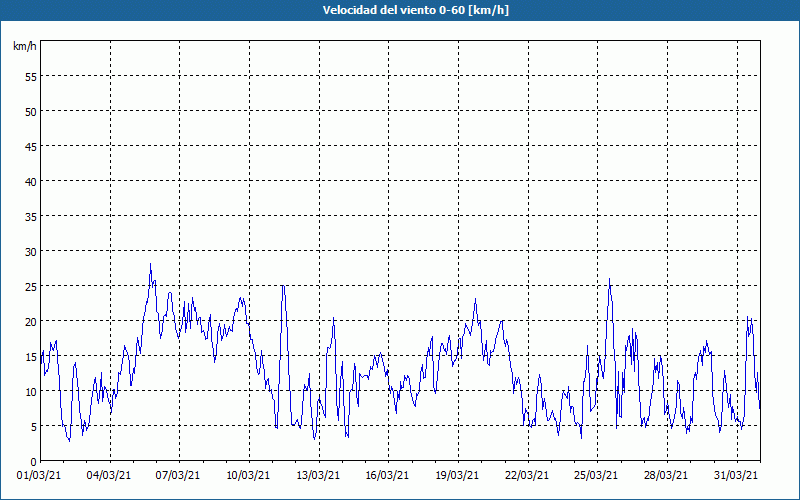
Task: Click the y-axis value '35'
Action: point(31,216)
